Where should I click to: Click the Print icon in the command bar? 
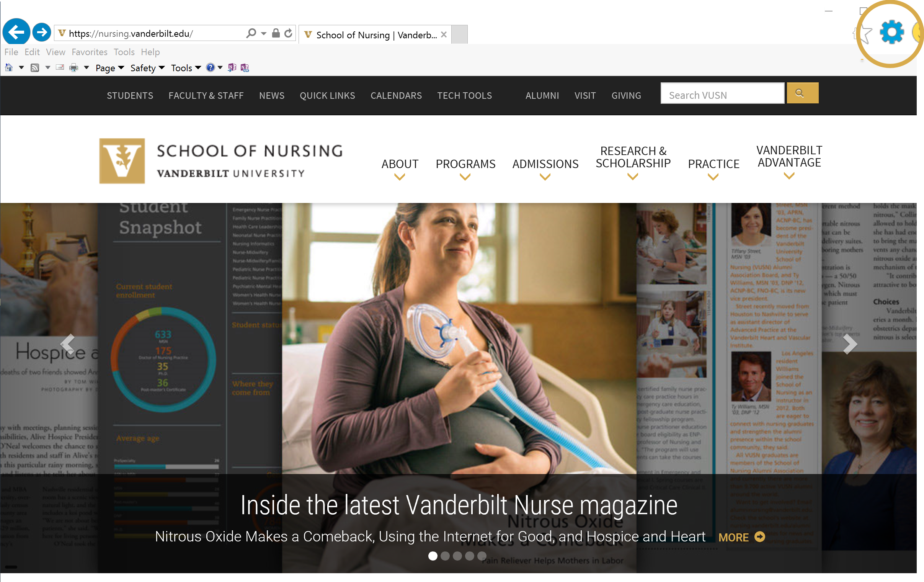click(73, 68)
